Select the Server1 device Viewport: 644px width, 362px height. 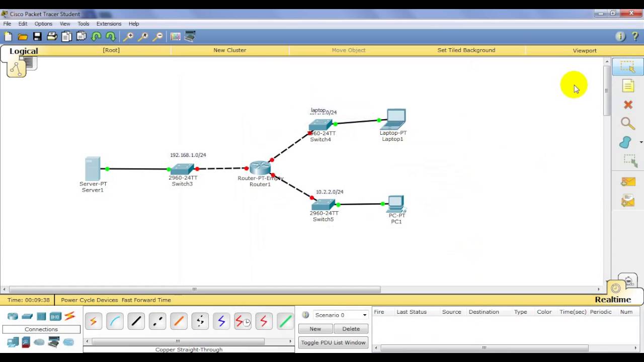click(93, 169)
